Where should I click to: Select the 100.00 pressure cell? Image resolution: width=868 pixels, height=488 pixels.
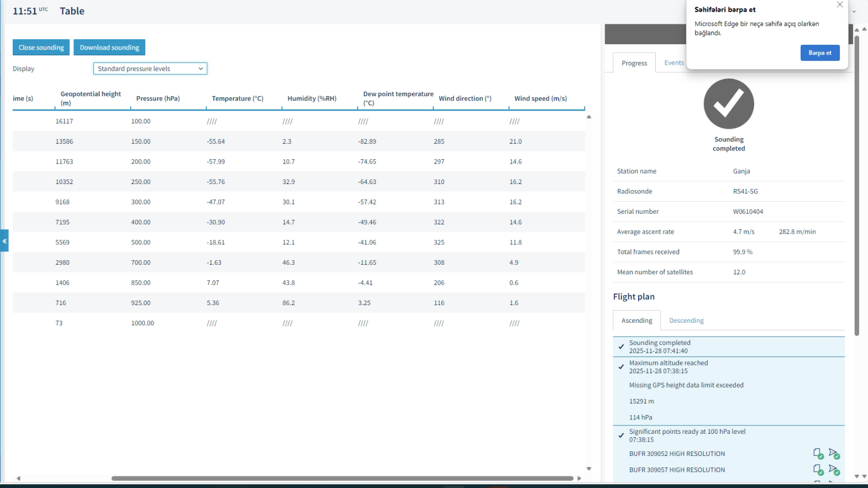click(141, 122)
